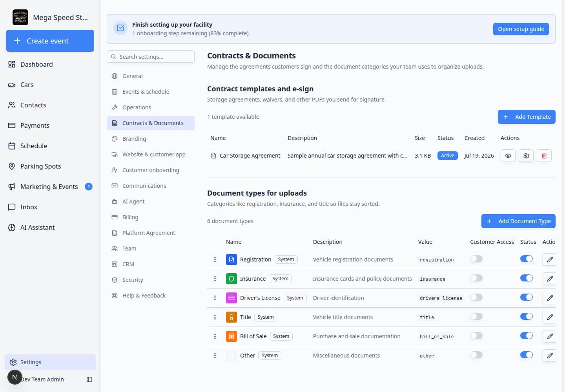
Task: Open Marketing & Events in sidebar
Action: pyautogui.click(x=50, y=187)
